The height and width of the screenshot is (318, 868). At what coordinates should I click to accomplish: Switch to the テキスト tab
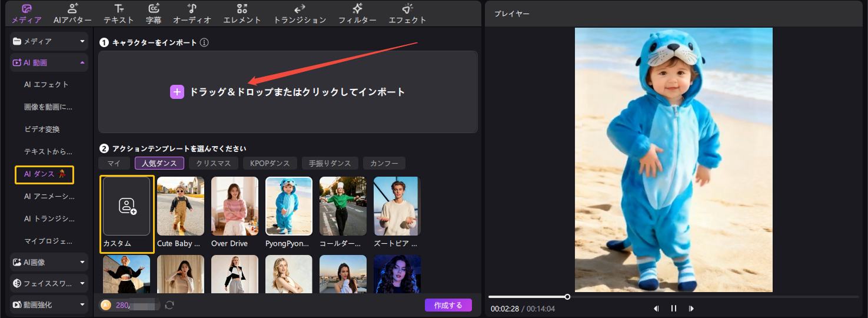(x=119, y=14)
